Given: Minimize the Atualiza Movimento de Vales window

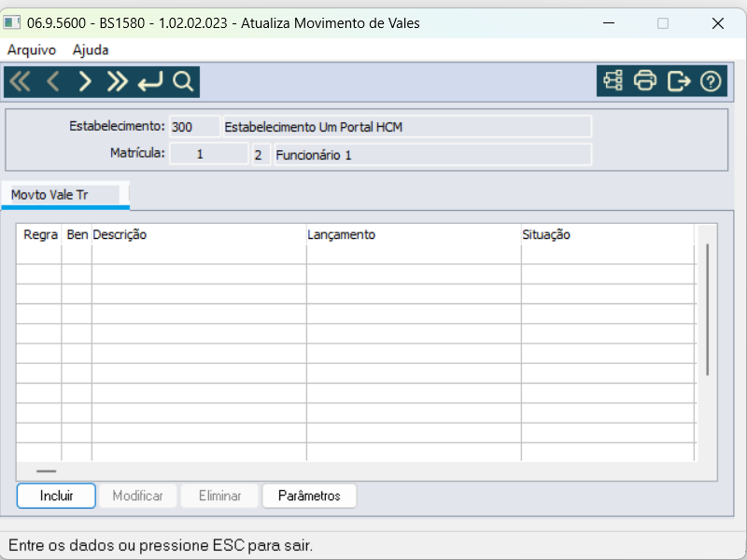Looking at the screenshot, I should pos(609,22).
